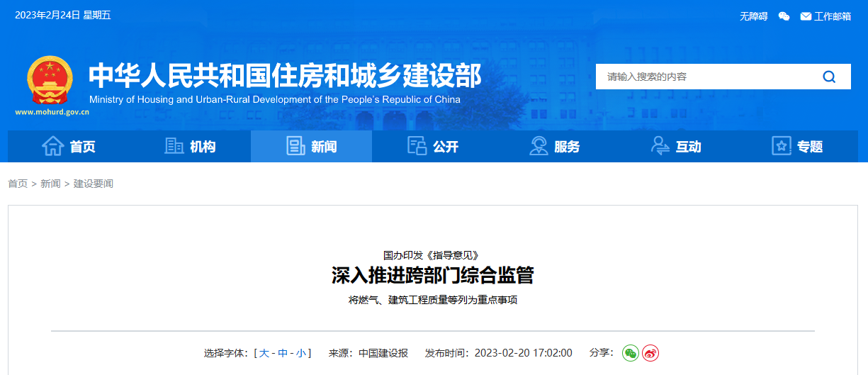Screen dimensions: 868x375
Task: Share article via Weibo icon
Action: click(x=650, y=353)
